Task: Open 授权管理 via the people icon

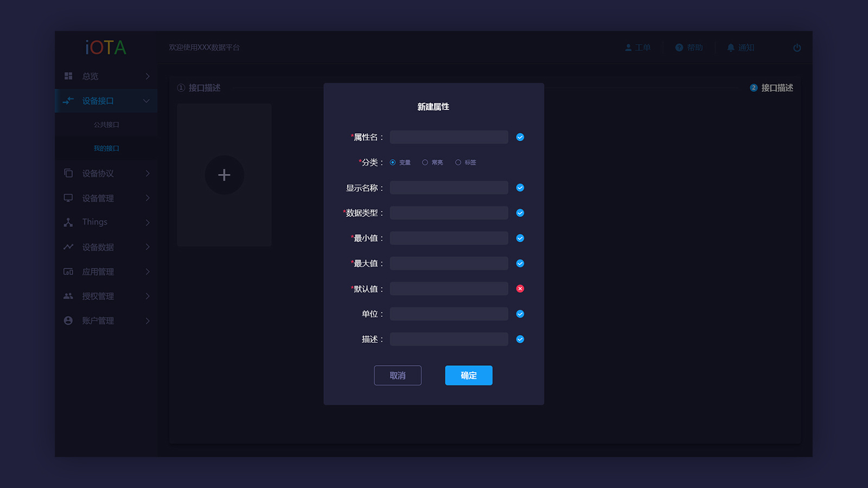Action: click(68, 296)
